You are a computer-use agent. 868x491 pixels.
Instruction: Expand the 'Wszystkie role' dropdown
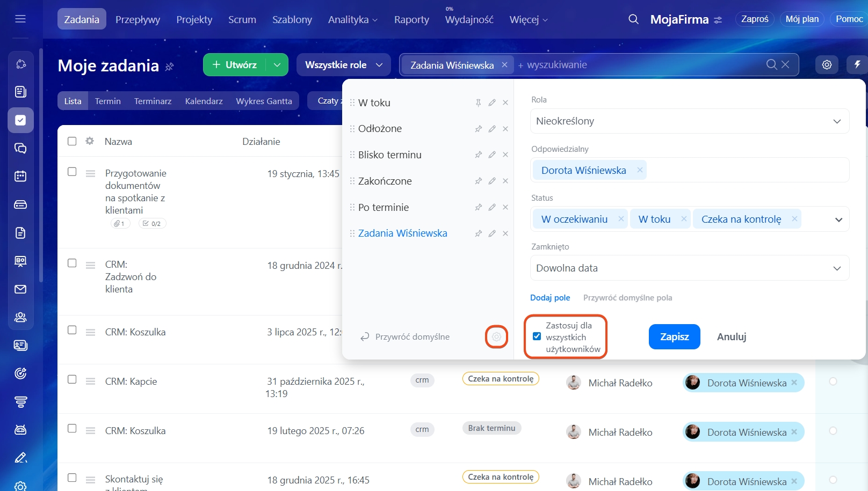344,65
